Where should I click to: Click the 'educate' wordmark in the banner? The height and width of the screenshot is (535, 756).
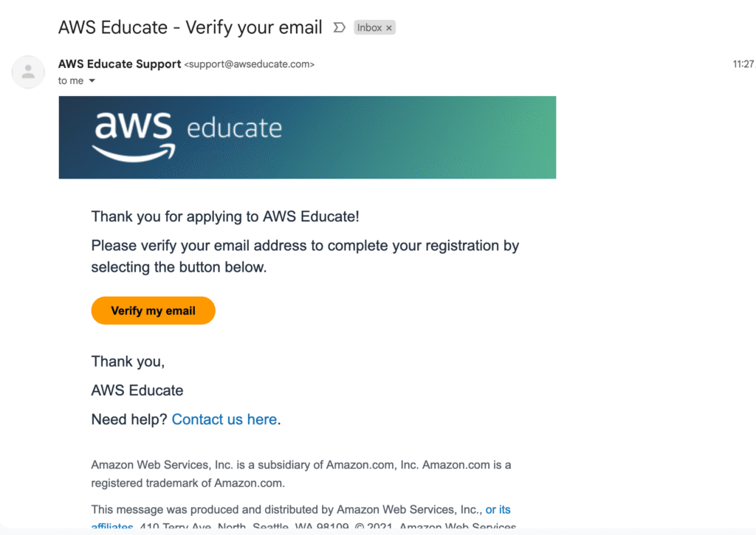tap(234, 128)
